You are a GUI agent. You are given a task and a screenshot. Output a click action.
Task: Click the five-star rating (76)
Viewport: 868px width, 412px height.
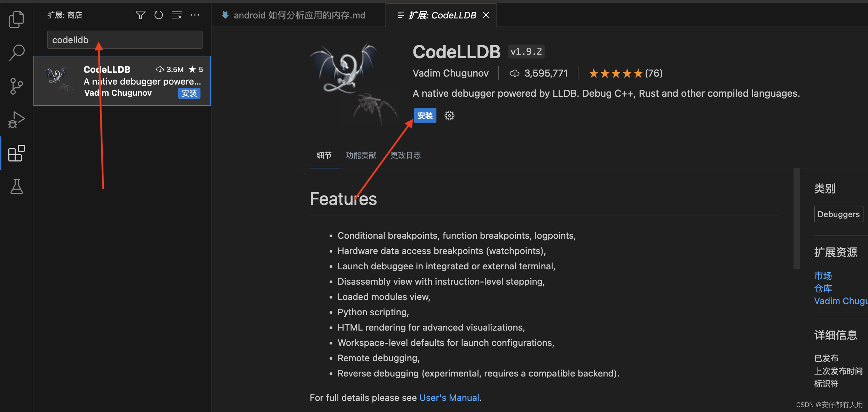(625, 73)
